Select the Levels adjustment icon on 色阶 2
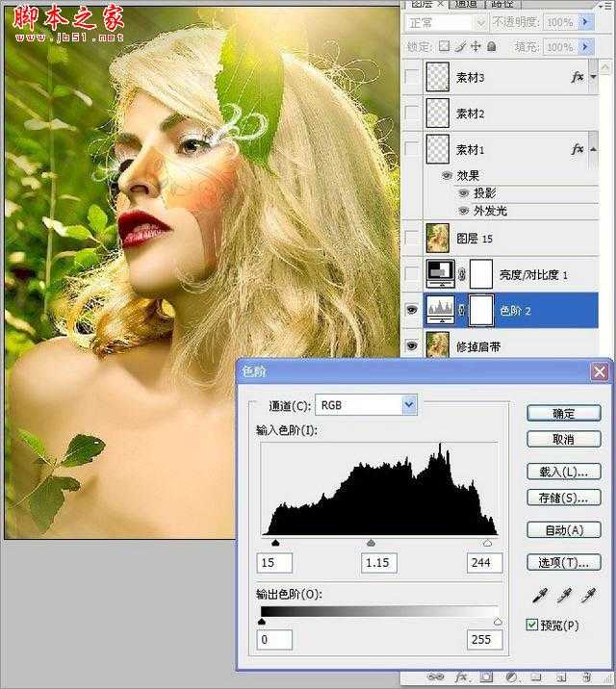Viewport: 616px width, 689px height. [441, 310]
